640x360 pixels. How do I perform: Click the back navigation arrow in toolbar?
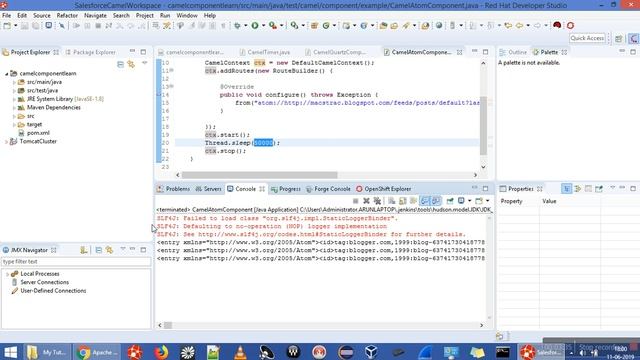[519, 26]
